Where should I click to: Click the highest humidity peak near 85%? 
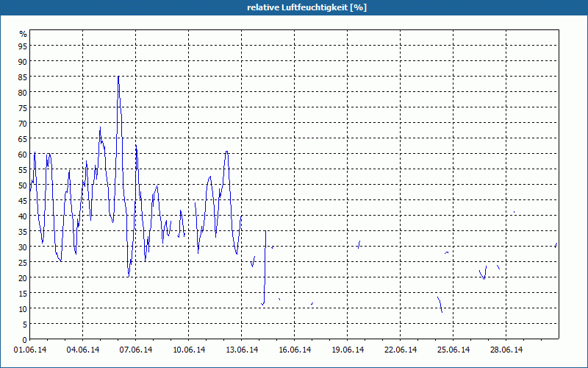(x=118, y=77)
